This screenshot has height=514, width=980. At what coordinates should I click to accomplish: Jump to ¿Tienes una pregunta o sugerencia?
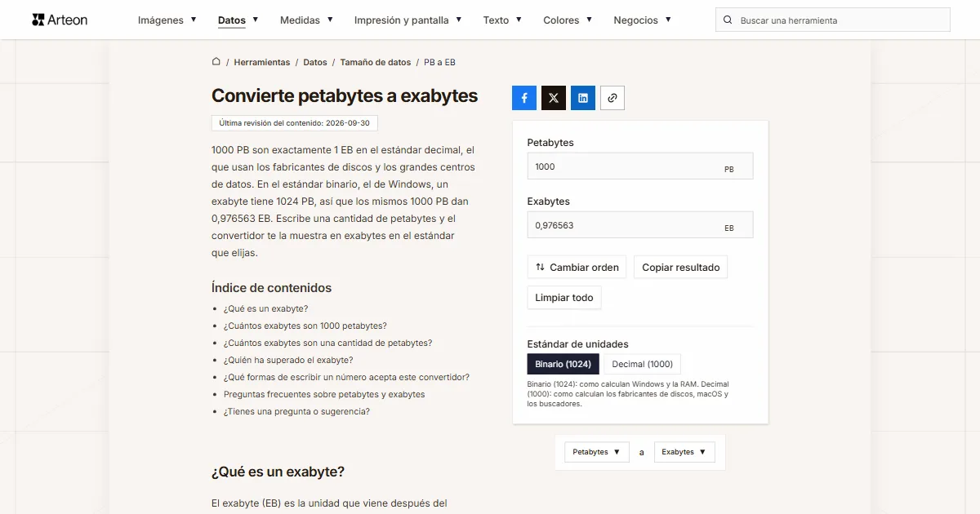click(x=297, y=411)
